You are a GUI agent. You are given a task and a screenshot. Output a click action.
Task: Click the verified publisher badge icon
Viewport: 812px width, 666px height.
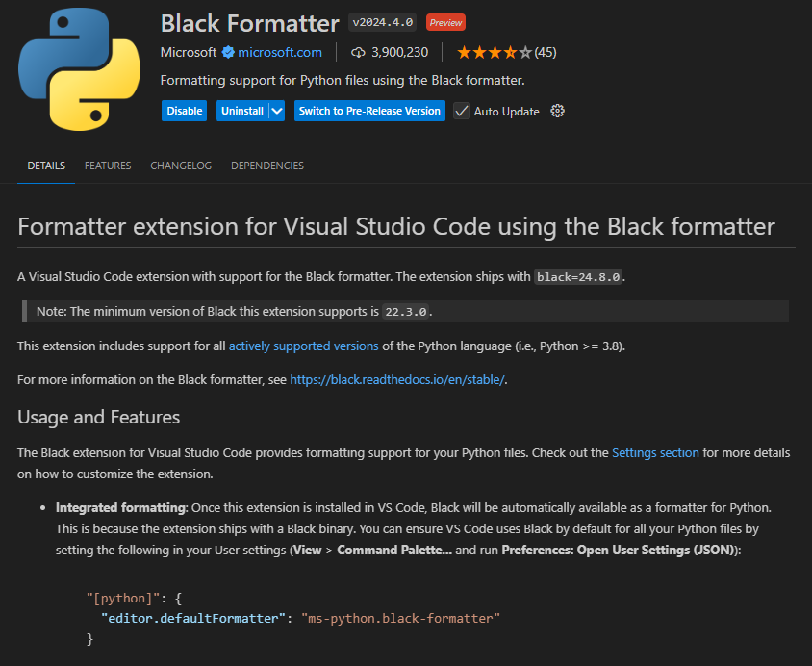coord(228,52)
